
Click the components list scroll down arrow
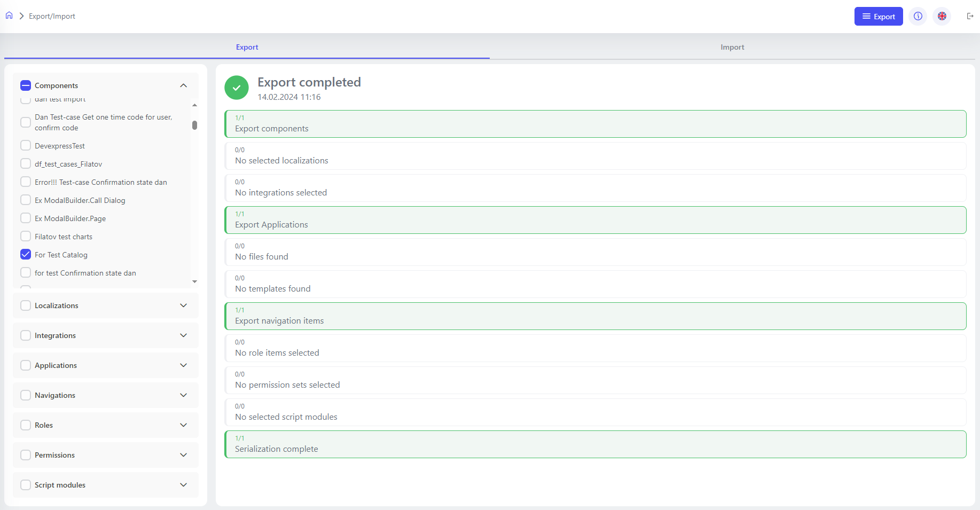click(194, 281)
